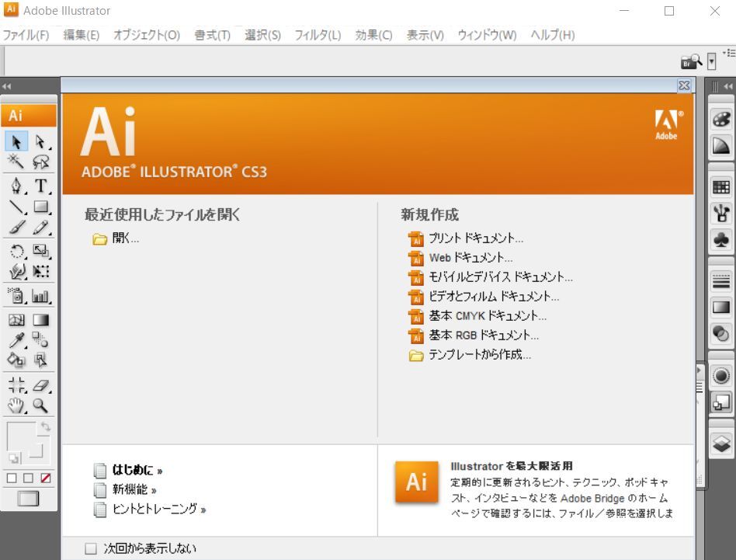Choose the Eyedropper tool
This screenshot has width=736, height=560.
tap(16, 340)
